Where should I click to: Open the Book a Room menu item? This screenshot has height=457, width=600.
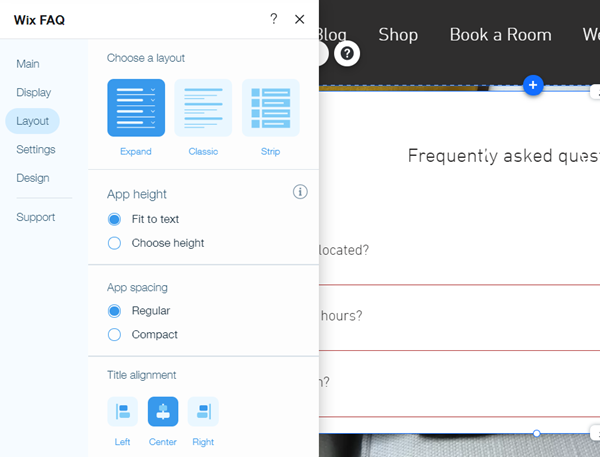501,35
